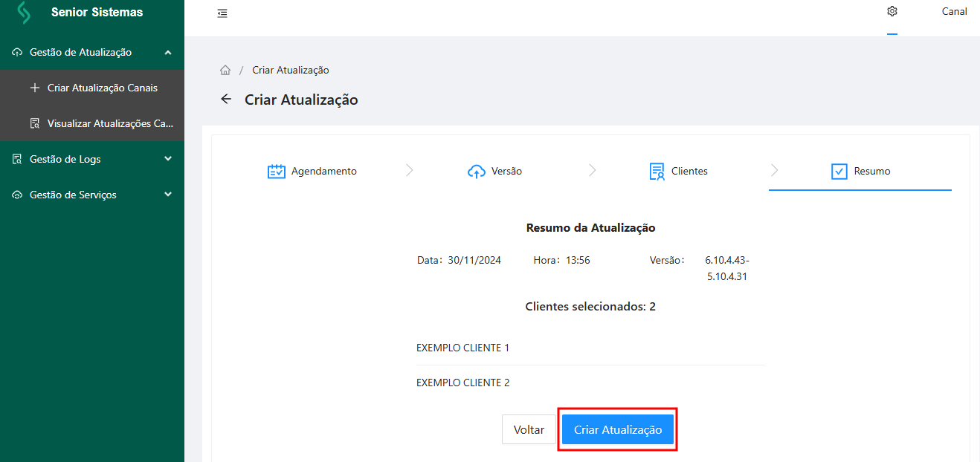Select the Gestão de Logs menu label
The height and width of the screenshot is (462, 980).
coord(65,159)
